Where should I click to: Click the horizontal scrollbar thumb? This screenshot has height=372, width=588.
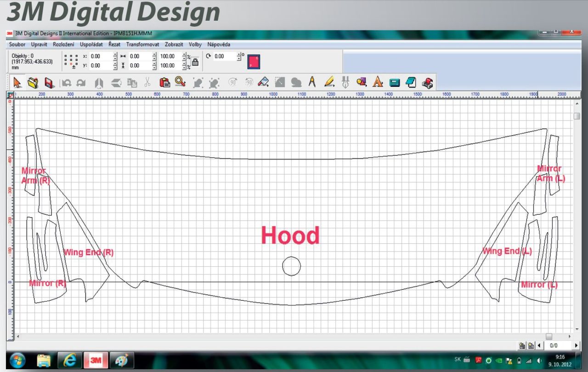549,337
